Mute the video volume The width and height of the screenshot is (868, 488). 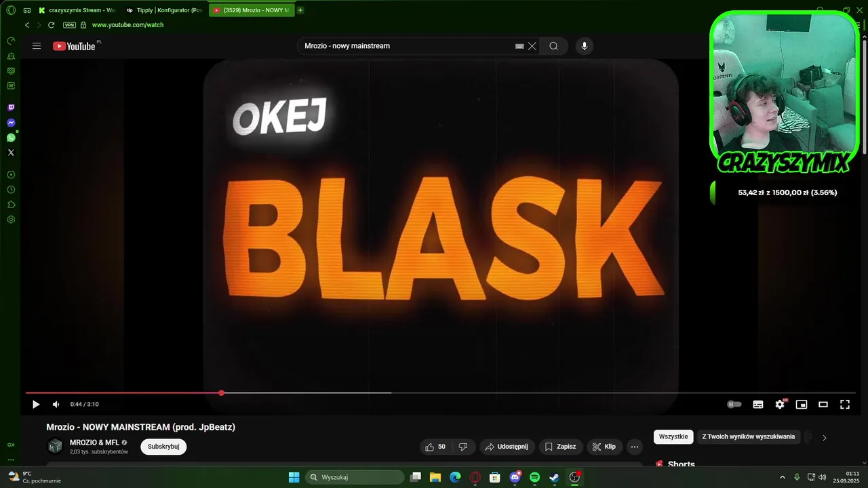(56, 405)
